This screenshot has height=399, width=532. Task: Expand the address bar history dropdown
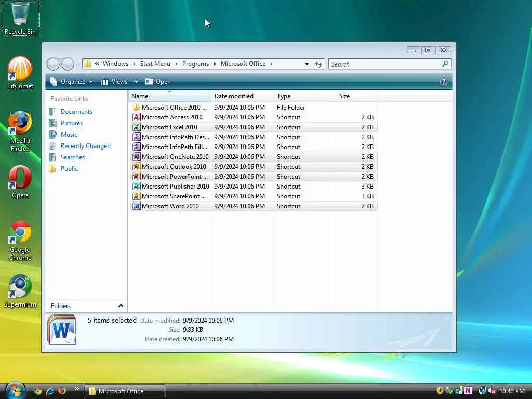[307, 64]
